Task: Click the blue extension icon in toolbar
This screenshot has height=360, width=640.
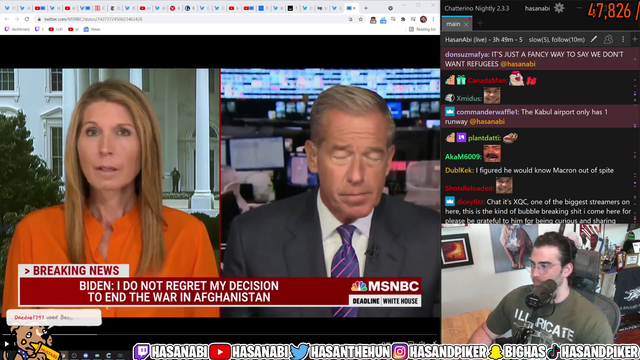Action: pyautogui.click(x=383, y=20)
